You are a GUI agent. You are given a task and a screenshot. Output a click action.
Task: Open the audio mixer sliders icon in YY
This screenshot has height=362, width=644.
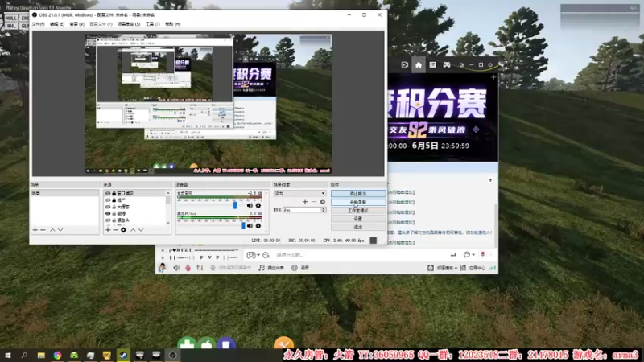pos(200,268)
